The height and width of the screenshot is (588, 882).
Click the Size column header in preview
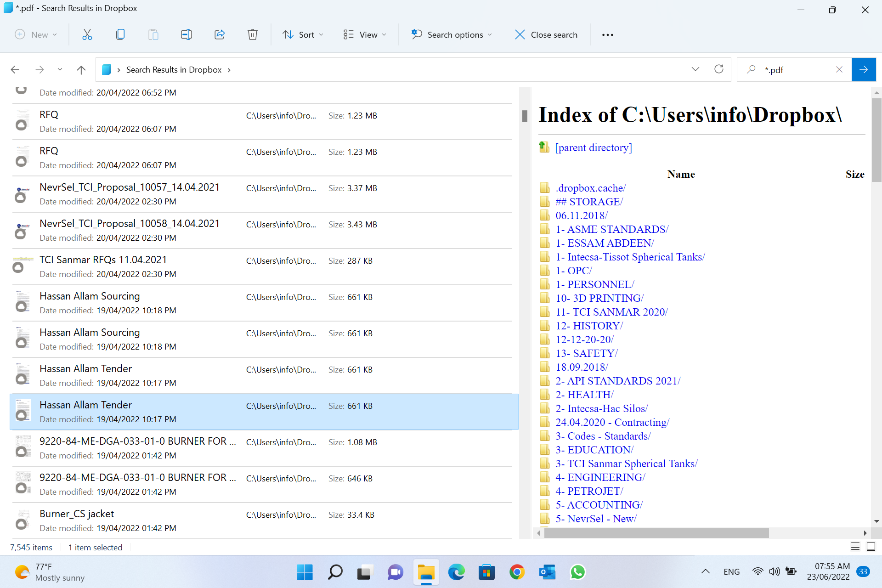[x=855, y=174]
